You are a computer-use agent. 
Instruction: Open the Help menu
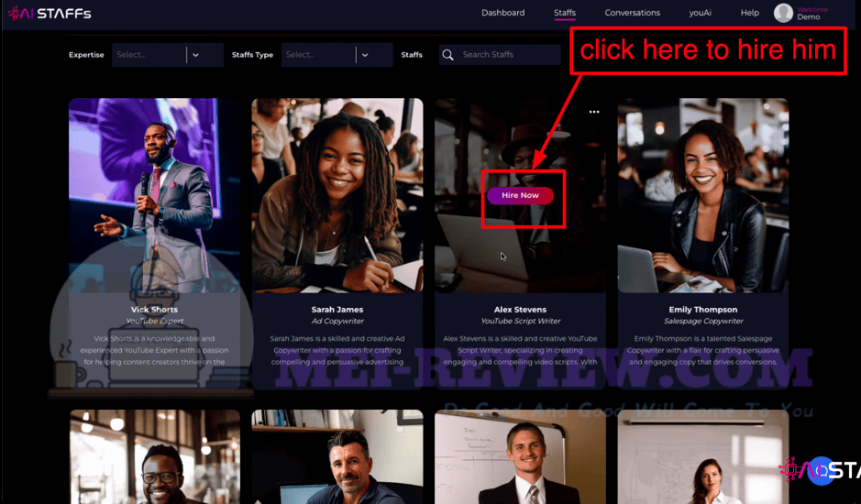pyautogui.click(x=749, y=13)
